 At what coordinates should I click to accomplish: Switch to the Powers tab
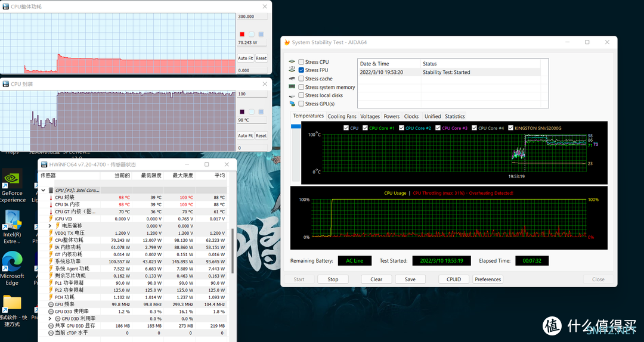tap(391, 116)
